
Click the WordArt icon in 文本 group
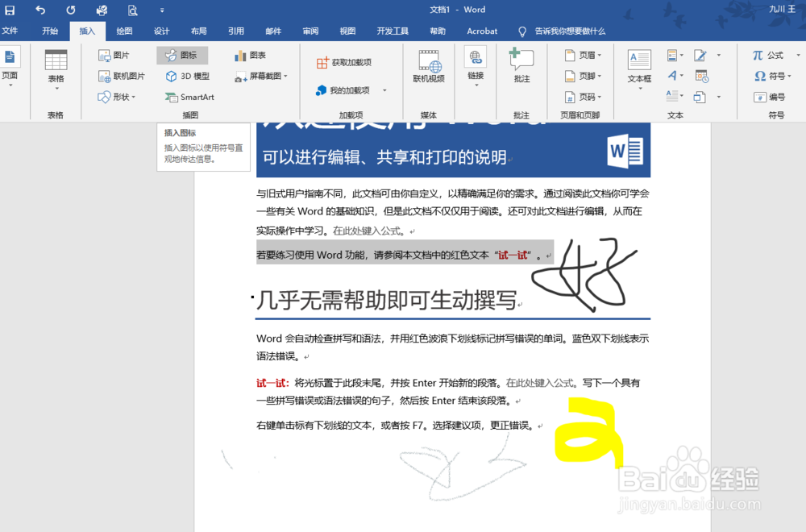click(x=675, y=76)
